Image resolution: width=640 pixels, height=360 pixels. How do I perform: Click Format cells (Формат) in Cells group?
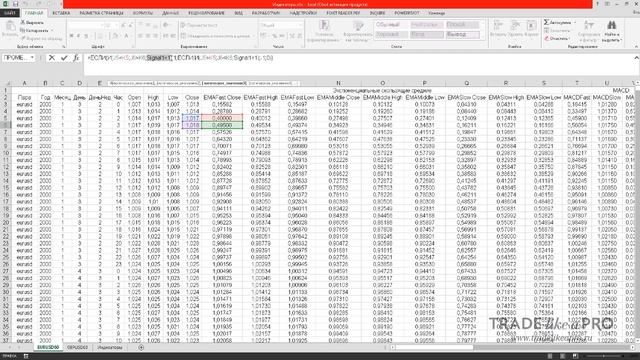point(531,29)
